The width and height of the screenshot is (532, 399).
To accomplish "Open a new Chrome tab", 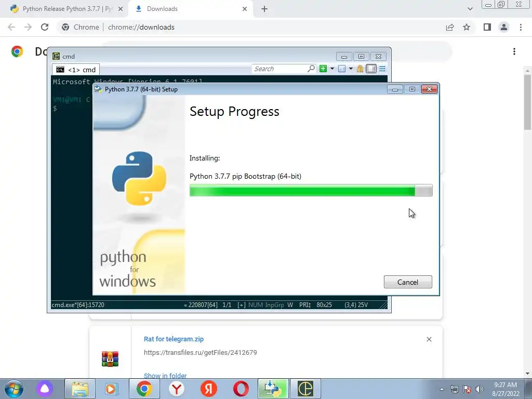I will pos(264,9).
